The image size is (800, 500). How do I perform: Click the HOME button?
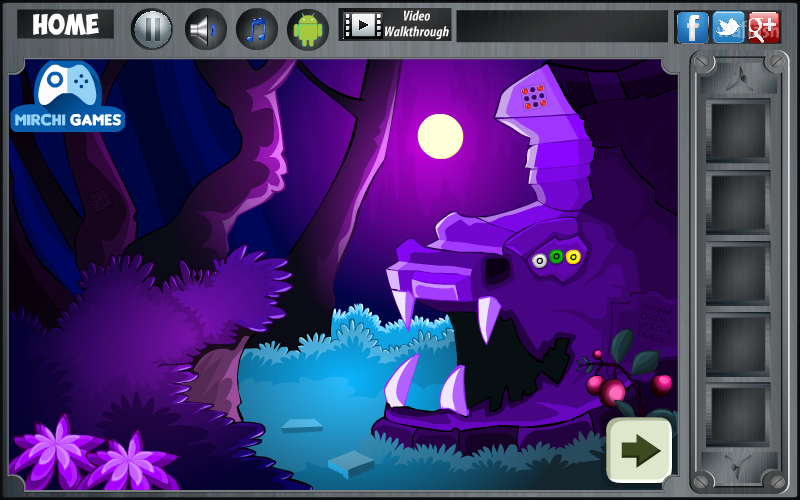pyautogui.click(x=65, y=24)
